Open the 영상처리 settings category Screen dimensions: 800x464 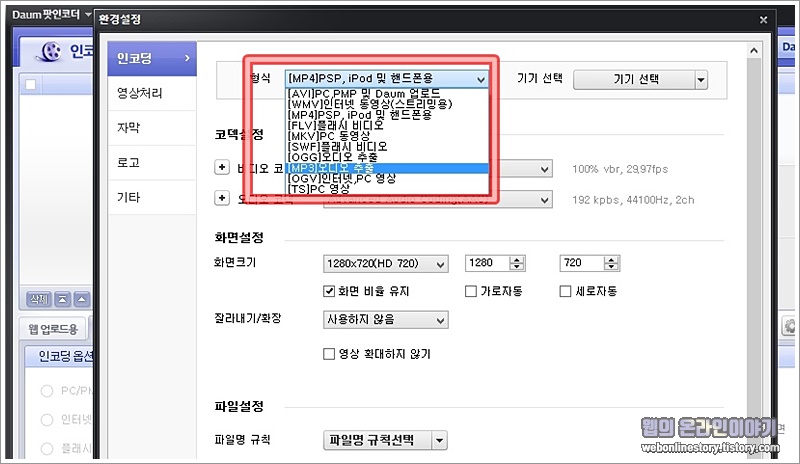click(152, 93)
